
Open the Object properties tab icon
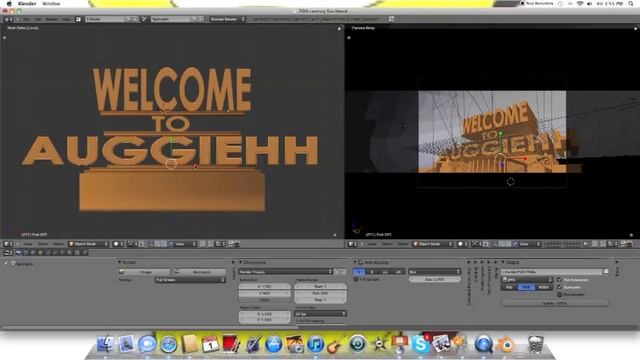[40, 253]
